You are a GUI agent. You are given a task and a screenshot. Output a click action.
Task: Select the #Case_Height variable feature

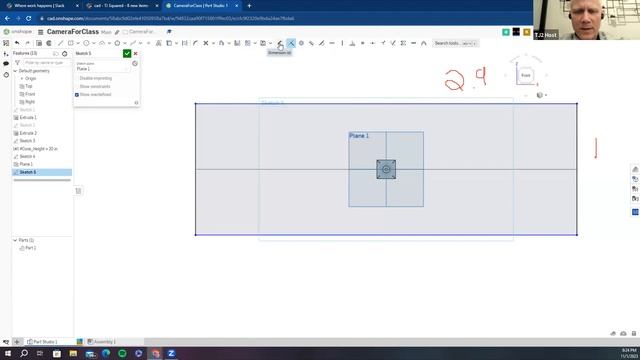(36, 149)
